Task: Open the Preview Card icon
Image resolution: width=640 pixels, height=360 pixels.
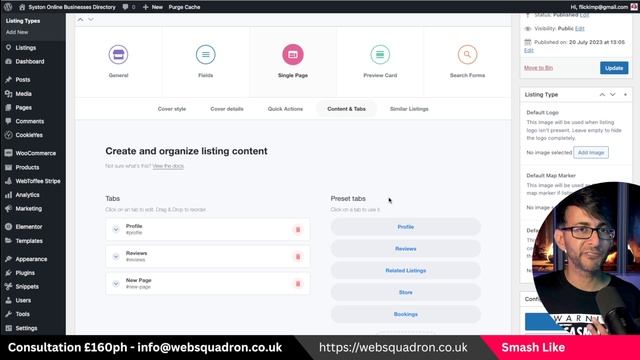Action: pos(380,54)
